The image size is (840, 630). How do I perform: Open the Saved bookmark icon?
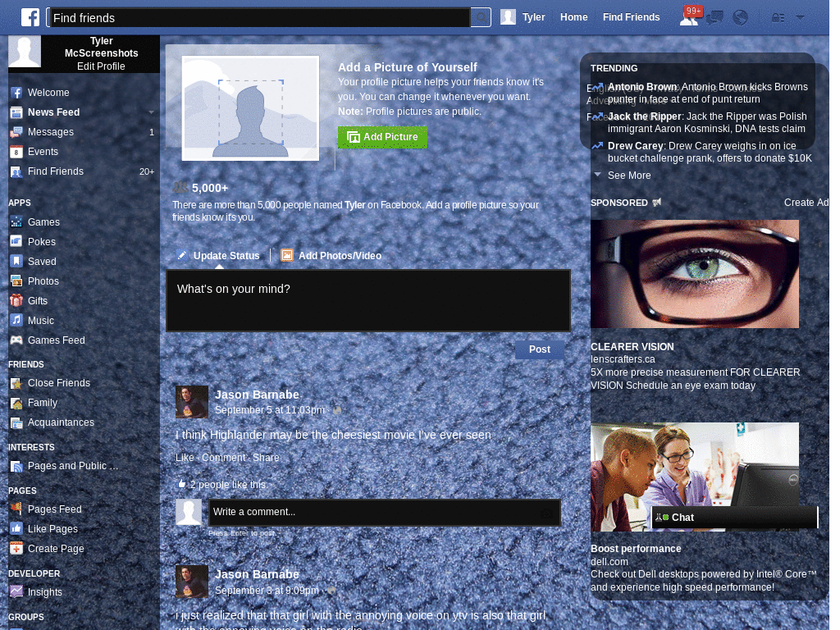(x=16, y=262)
